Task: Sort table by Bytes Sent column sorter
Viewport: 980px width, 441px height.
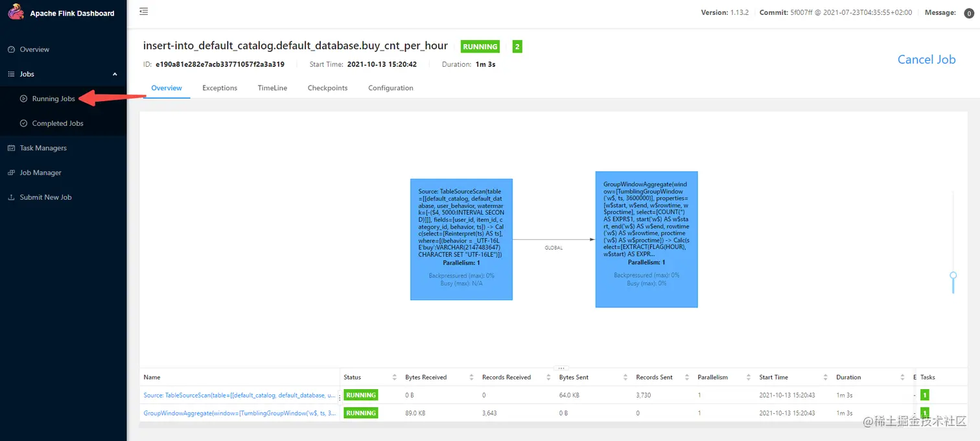Action: pyautogui.click(x=625, y=377)
